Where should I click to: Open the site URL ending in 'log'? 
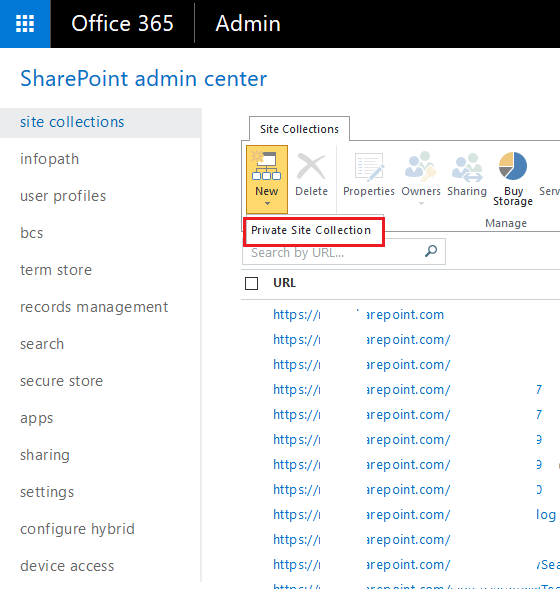point(414,515)
